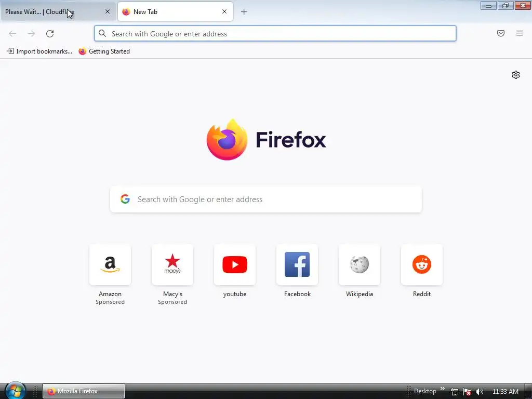Open the Getting Started bookmark
This screenshot has height=399, width=532.
(x=104, y=51)
